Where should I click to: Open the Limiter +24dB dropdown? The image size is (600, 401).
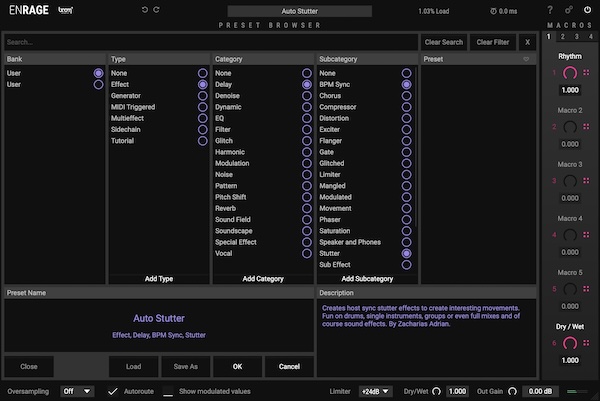(x=375, y=391)
